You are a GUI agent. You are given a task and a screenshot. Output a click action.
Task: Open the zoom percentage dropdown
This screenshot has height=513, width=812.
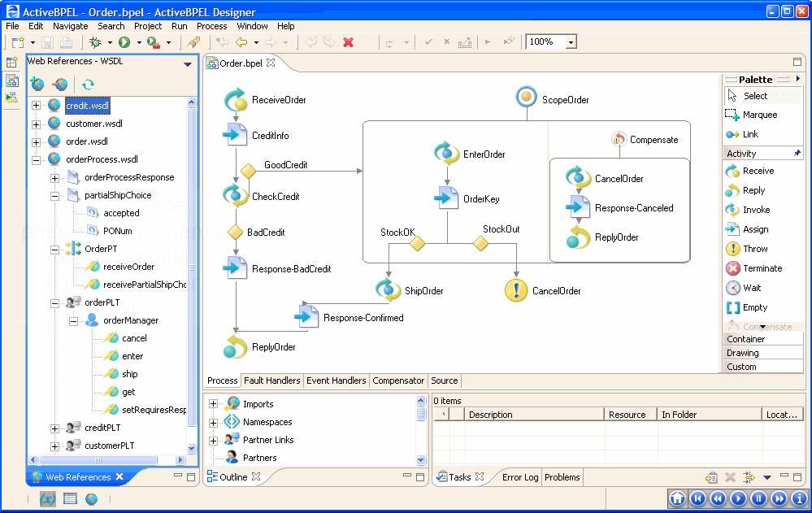pyautogui.click(x=571, y=42)
